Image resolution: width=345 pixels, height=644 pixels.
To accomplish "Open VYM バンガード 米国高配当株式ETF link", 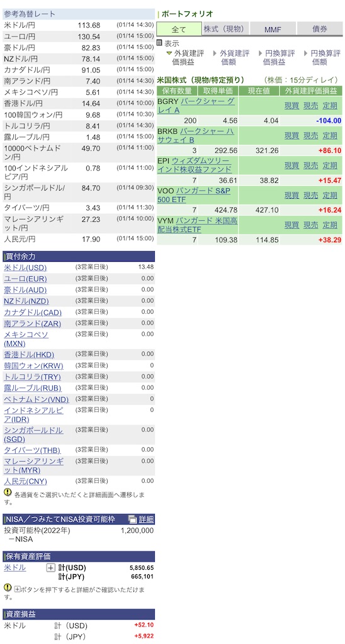I will [x=197, y=225].
